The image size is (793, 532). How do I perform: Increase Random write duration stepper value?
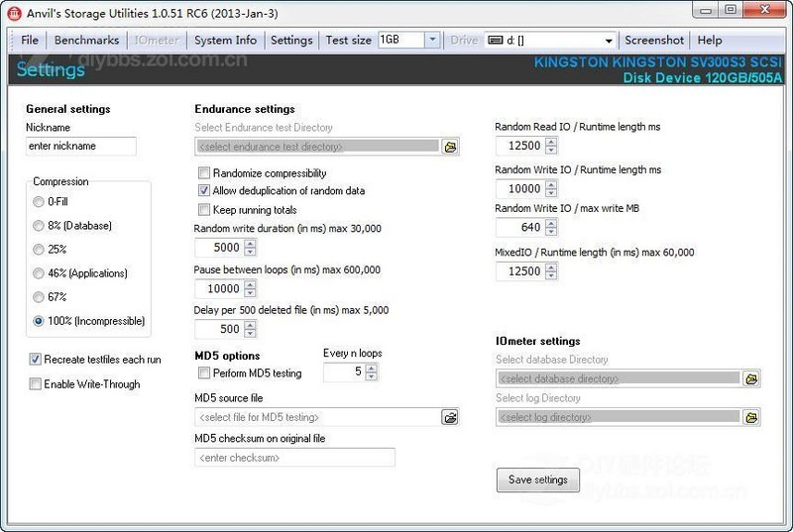click(x=250, y=243)
